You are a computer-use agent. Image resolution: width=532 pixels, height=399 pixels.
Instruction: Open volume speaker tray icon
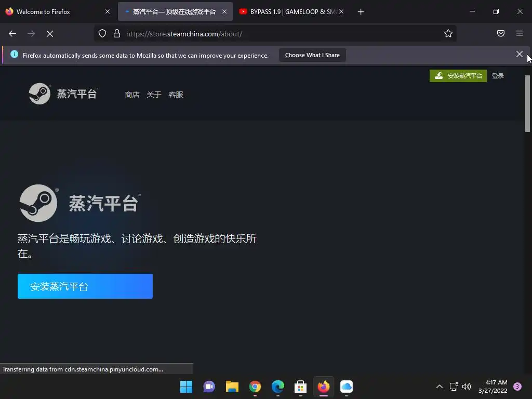click(467, 387)
